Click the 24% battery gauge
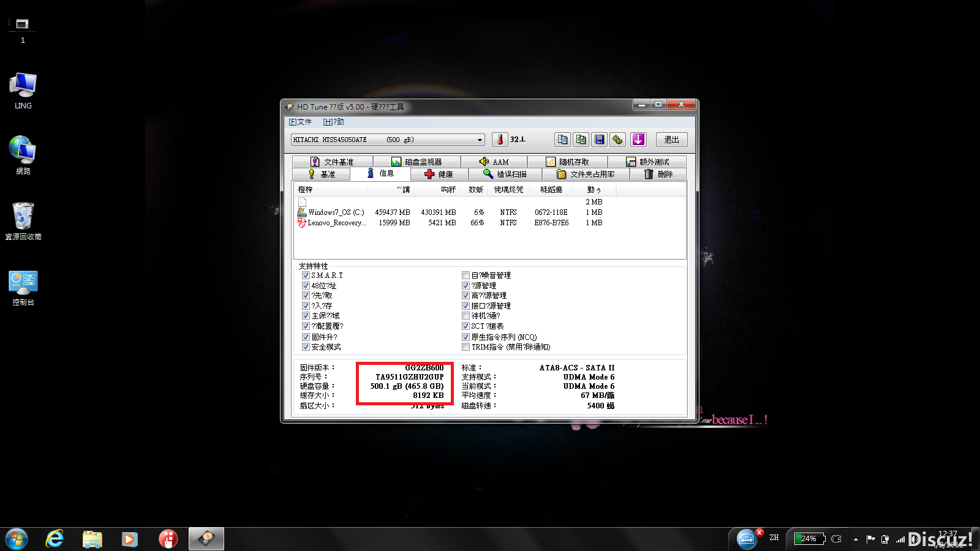This screenshot has height=551, width=980. click(809, 539)
